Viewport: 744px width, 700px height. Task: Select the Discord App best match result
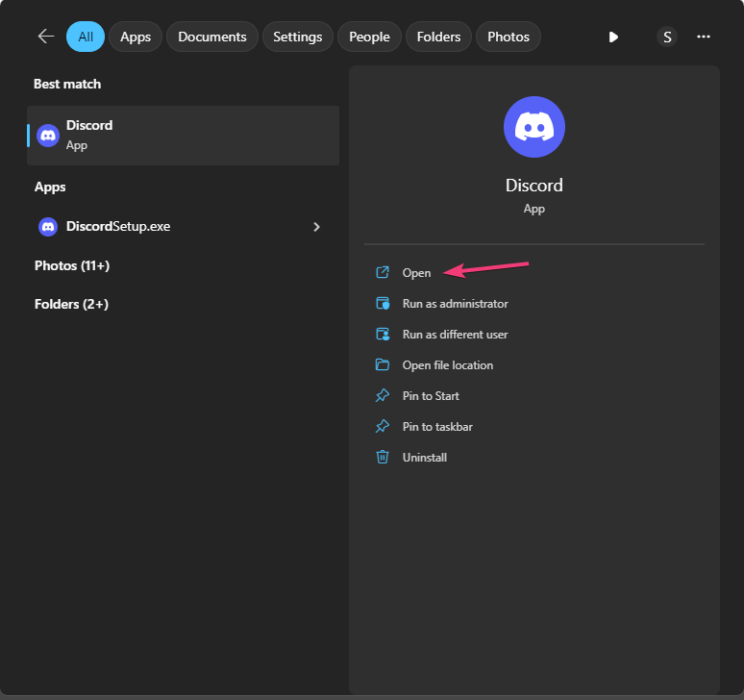tap(184, 136)
